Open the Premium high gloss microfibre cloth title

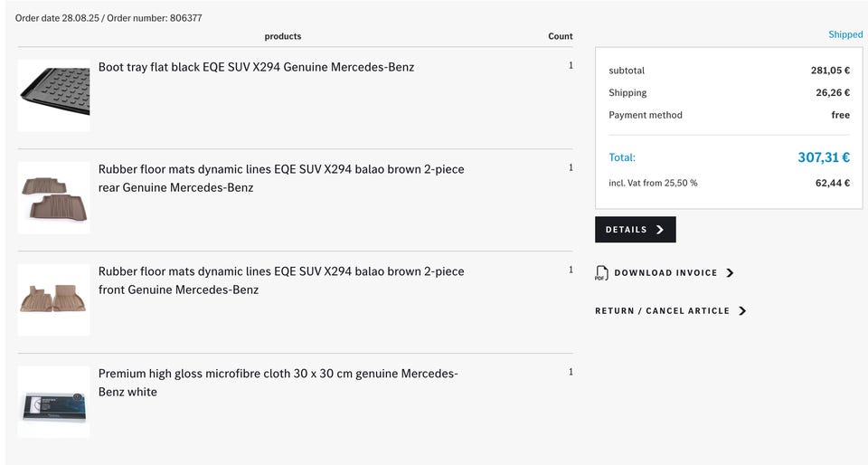pos(278,383)
